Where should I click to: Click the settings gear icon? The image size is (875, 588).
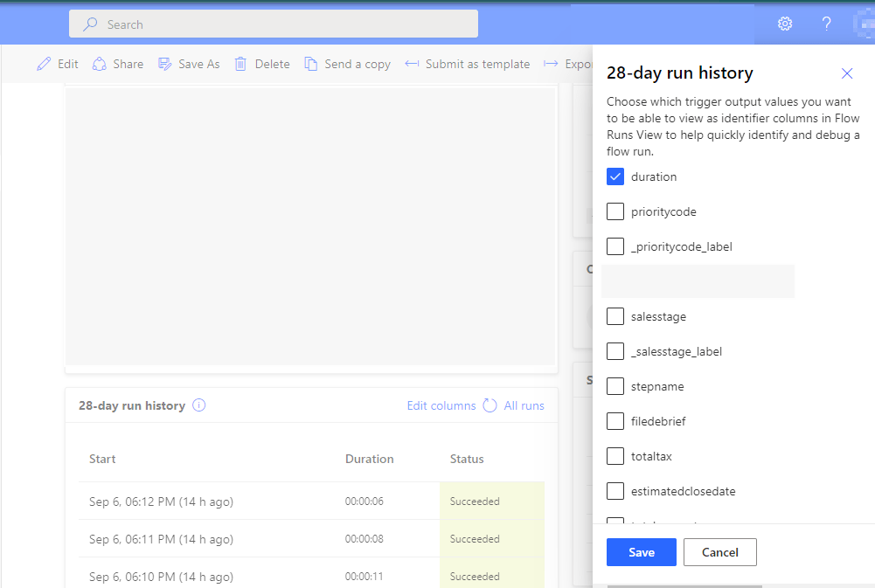click(x=785, y=24)
